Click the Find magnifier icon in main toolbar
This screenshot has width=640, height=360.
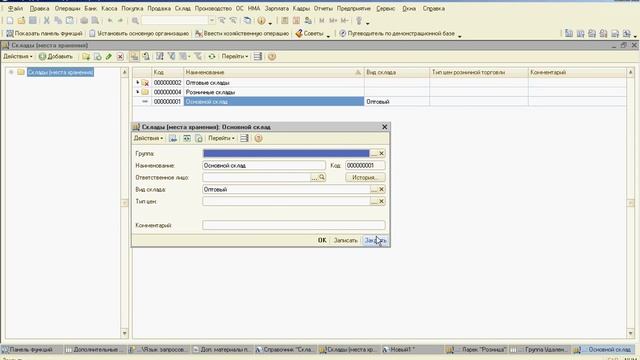(x=135, y=20)
